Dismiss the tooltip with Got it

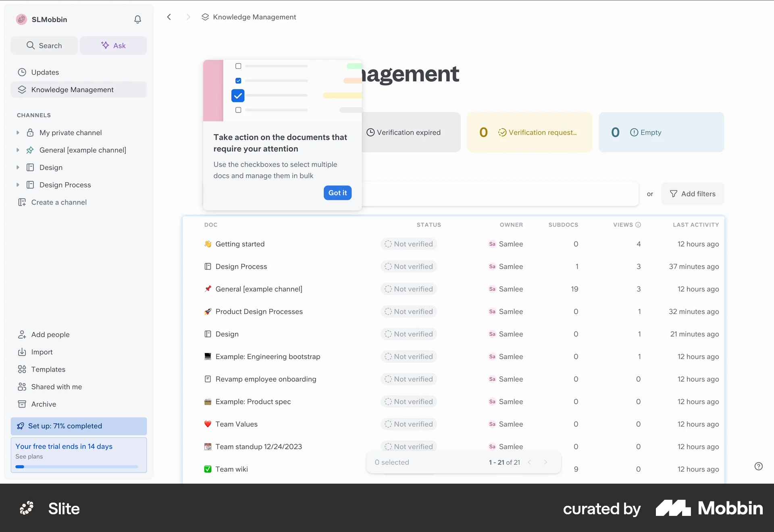pyautogui.click(x=337, y=193)
